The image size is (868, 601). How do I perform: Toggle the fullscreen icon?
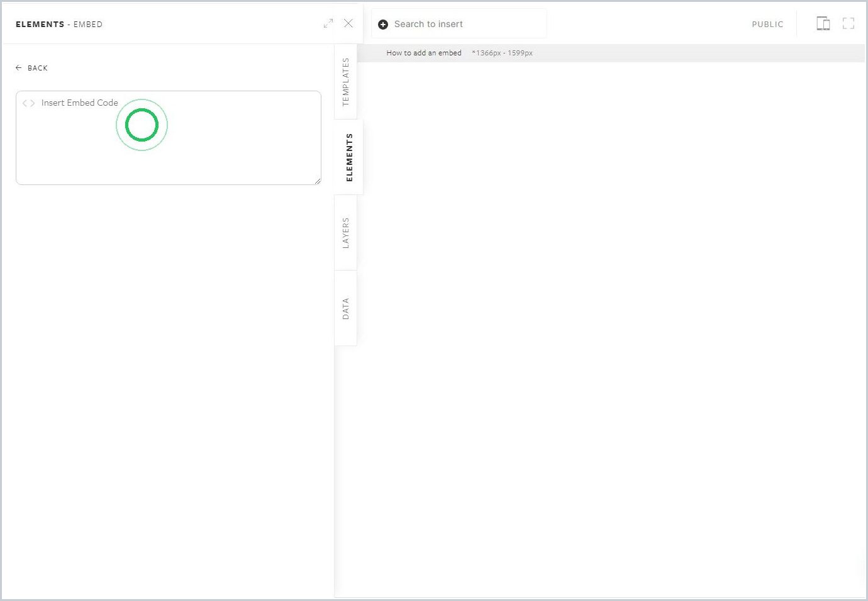click(x=849, y=24)
